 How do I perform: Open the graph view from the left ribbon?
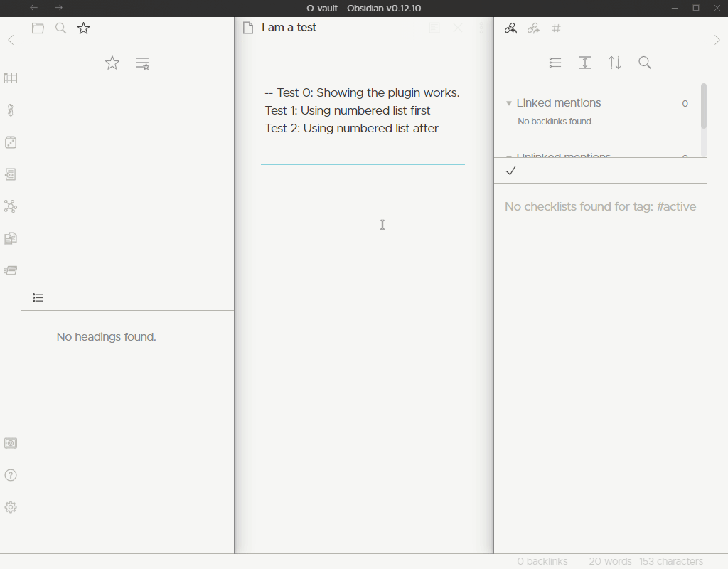pyautogui.click(x=11, y=206)
